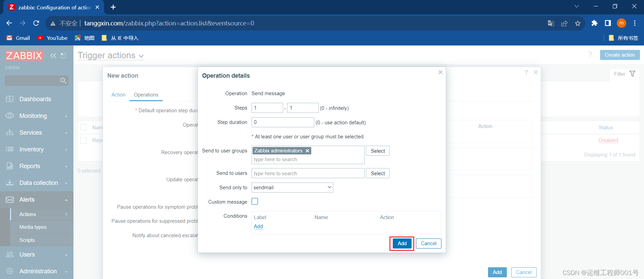The image size is (644, 279).
Task: Click Add link under Conditions
Action: (258, 226)
